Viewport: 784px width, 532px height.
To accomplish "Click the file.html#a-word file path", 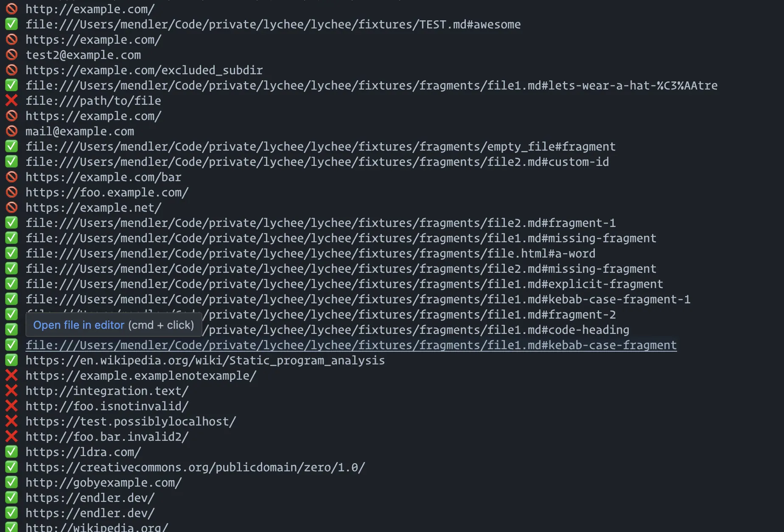I will [310, 254].
